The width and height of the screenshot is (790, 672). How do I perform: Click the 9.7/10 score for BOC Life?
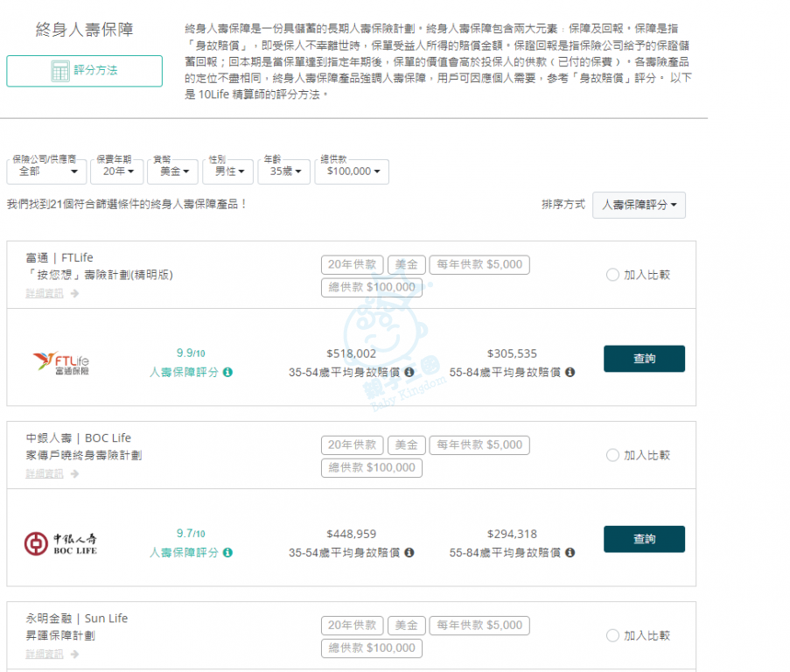tap(191, 534)
